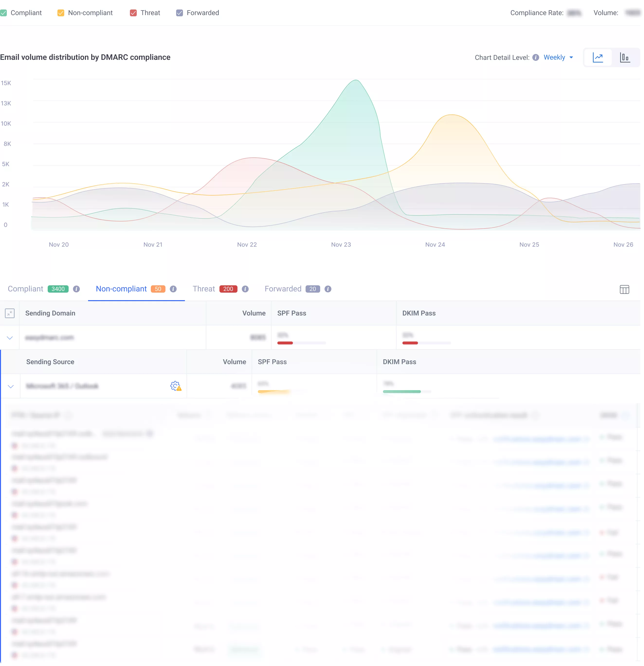Screen dimensions: 644x666
Task: Click the info icon beside Forwarded 20
Action: (328, 289)
